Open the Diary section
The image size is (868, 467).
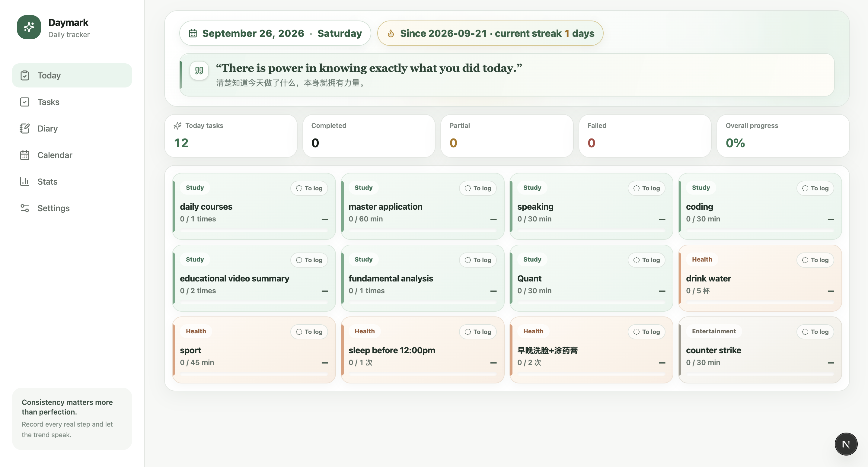72,129
